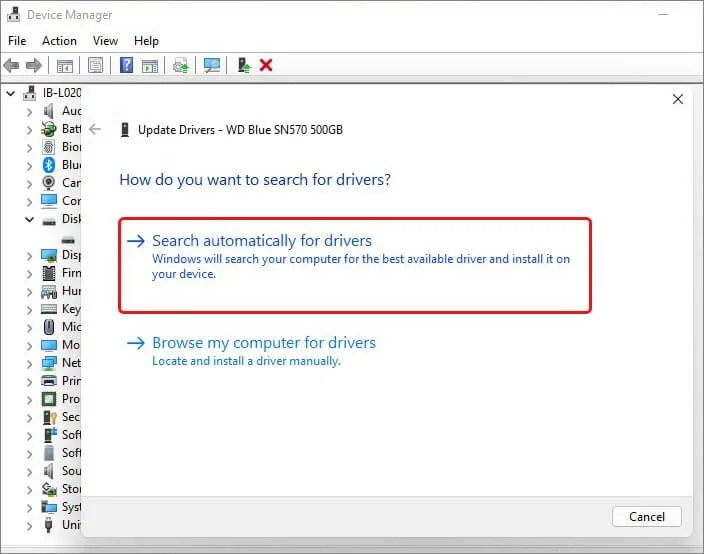Select the Audio inputs speaker icon

(48, 111)
